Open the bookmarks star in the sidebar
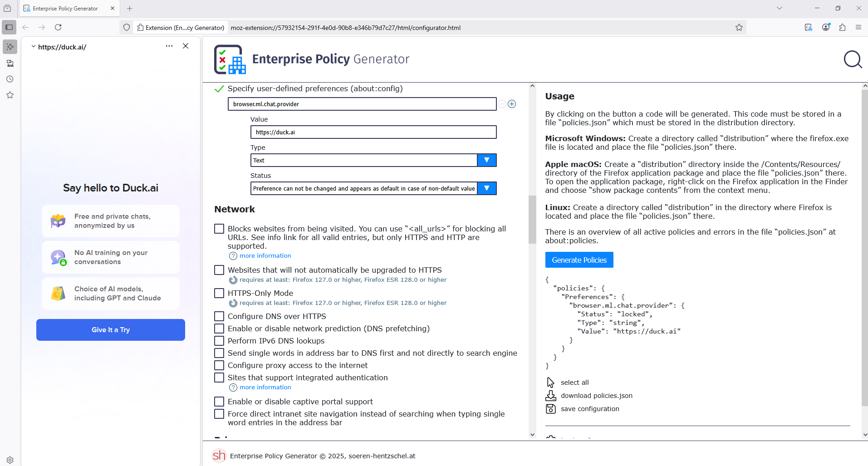868x466 pixels. pos(10,95)
